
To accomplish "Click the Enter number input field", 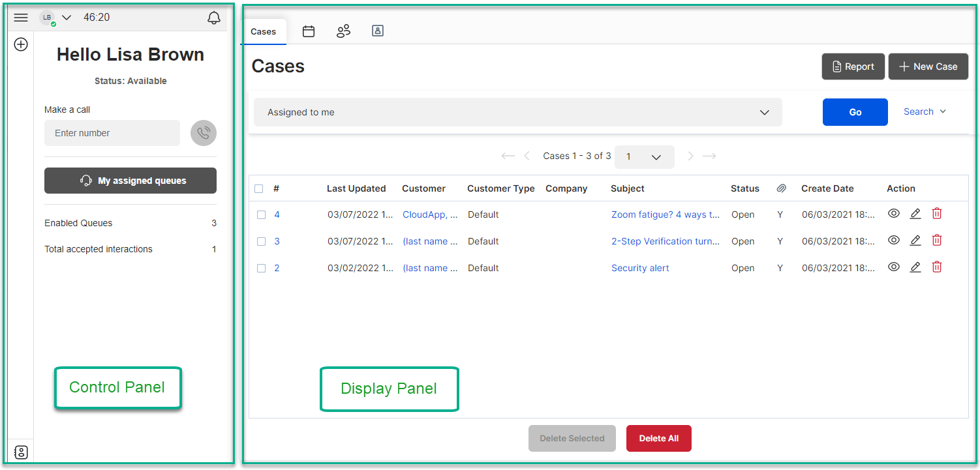I will 112,133.
